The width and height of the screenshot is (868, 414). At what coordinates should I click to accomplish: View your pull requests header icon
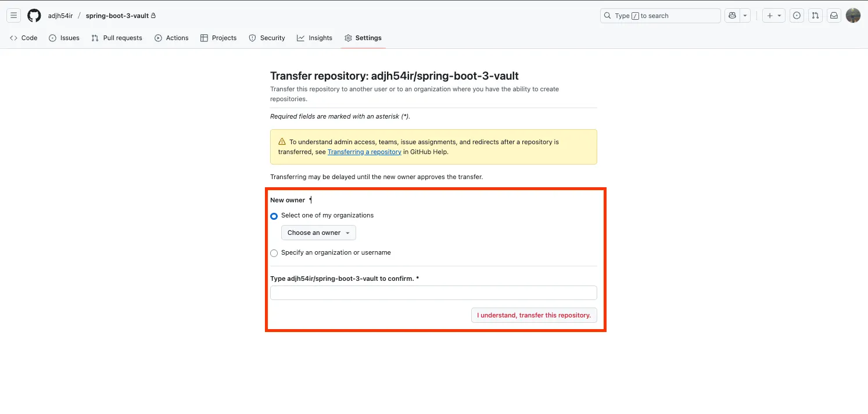tap(815, 16)
